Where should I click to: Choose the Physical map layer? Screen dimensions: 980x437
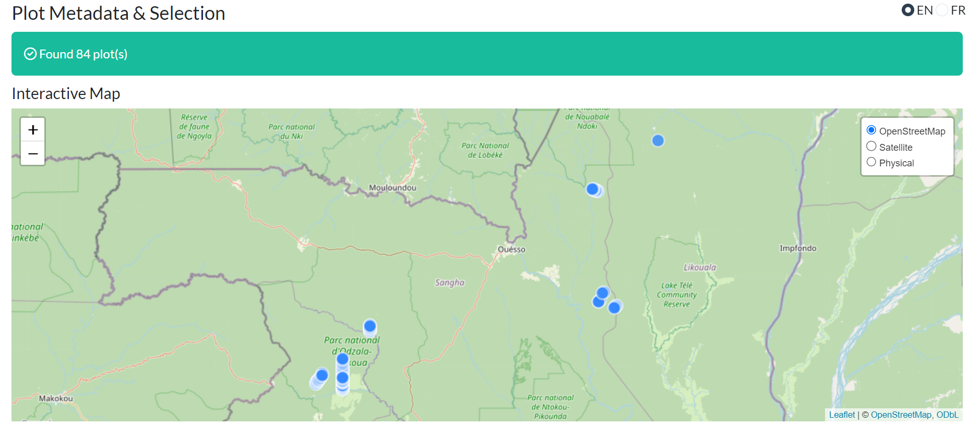[871, 162]
